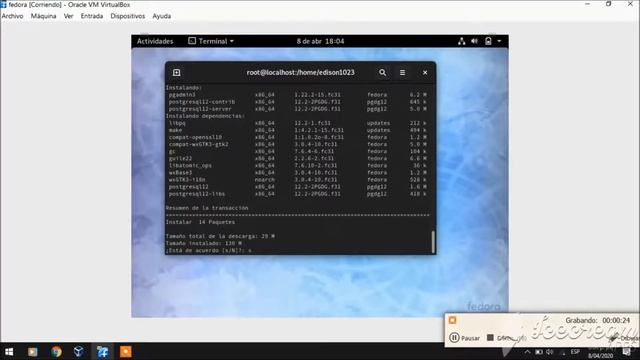
Task: Open GNOME Actividades overview
Action: pos(155,41)
